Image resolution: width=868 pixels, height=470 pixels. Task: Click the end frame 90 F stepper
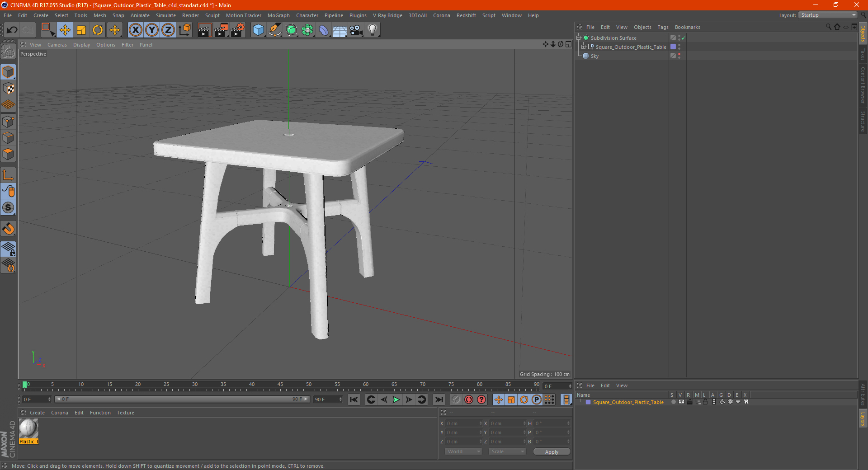(x=340, y=399)
